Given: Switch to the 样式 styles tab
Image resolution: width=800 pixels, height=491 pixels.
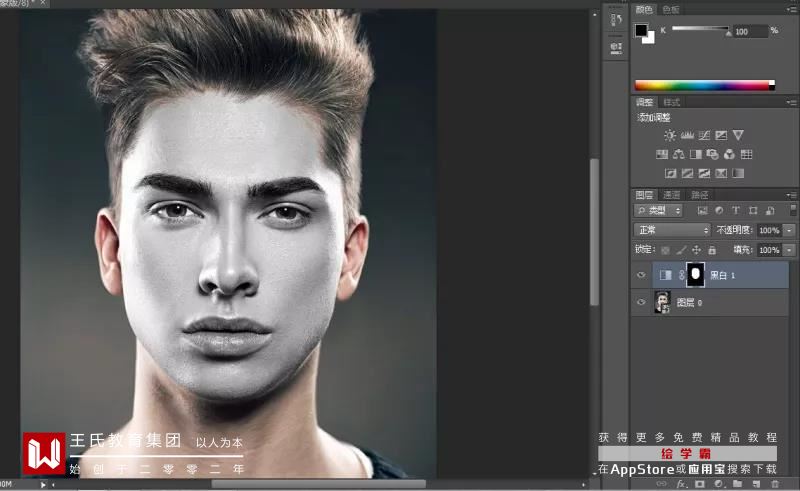Looking at the screenshot, I should coord(671,102).
